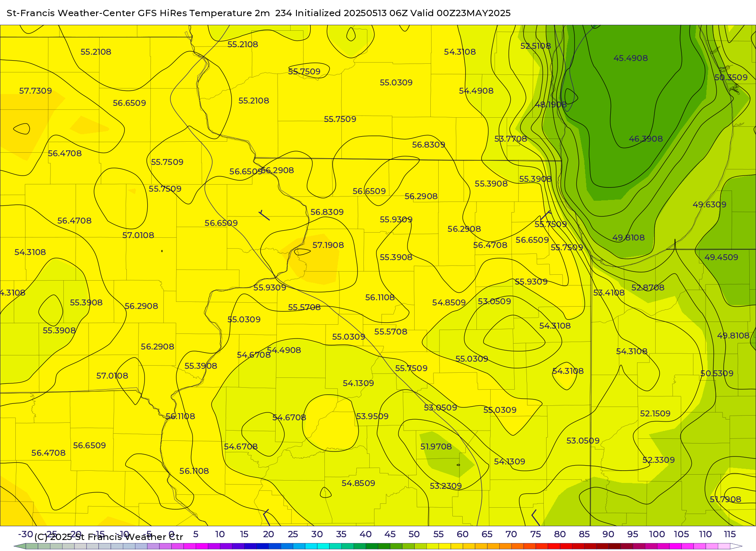Select the 50.3509 reading
This screenshot has width=756, height=551.
point(731,78)
